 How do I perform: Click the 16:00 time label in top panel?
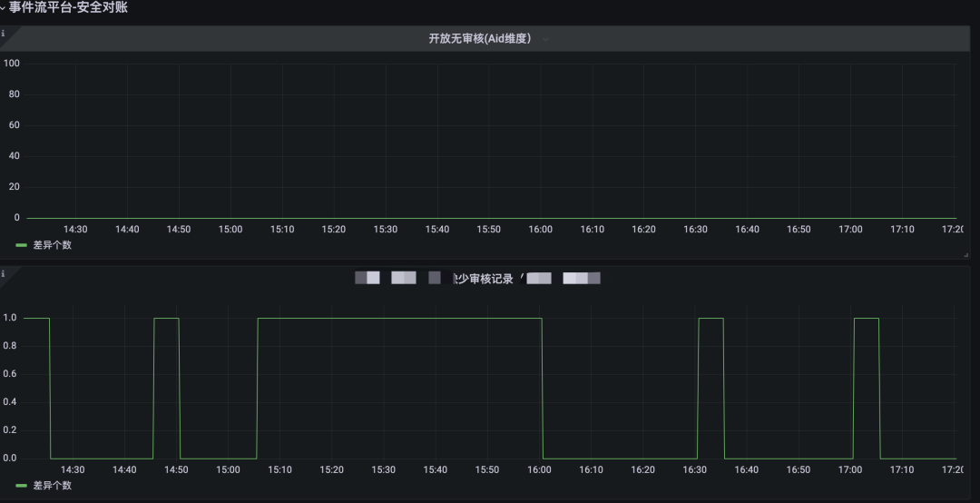coord(541,230)
